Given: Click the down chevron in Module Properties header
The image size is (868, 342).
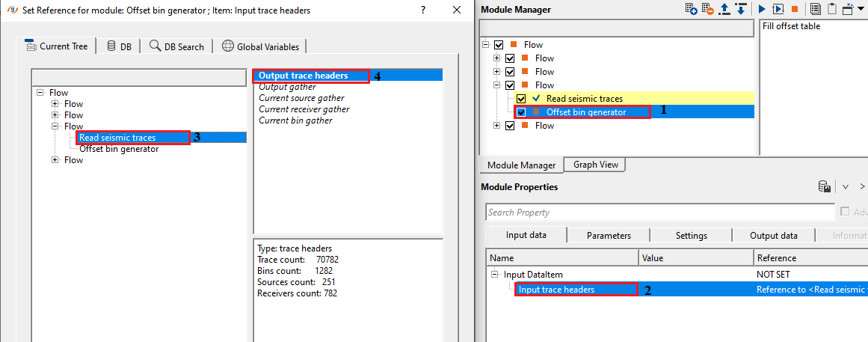Looking at the screenshot, I should (x=846, y=187).
